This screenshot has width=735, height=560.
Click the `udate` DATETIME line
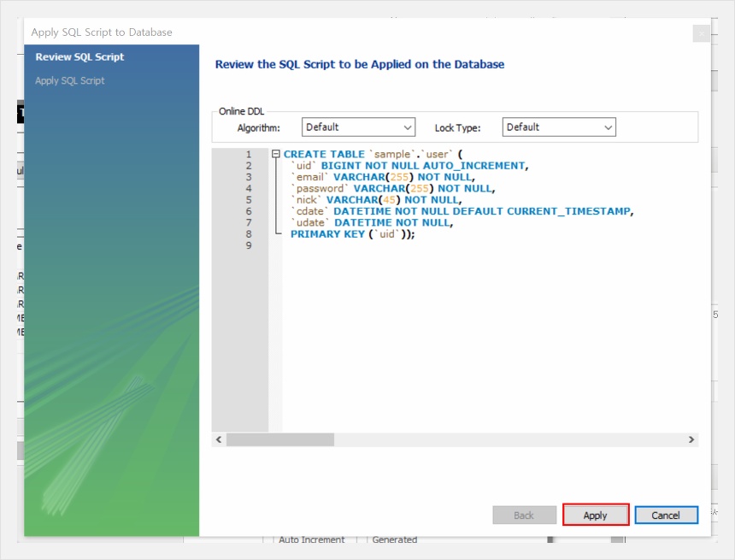372,222
